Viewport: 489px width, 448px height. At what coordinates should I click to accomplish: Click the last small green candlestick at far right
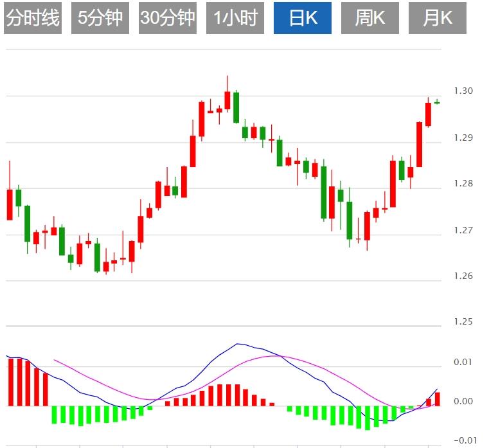pos(437,102)
